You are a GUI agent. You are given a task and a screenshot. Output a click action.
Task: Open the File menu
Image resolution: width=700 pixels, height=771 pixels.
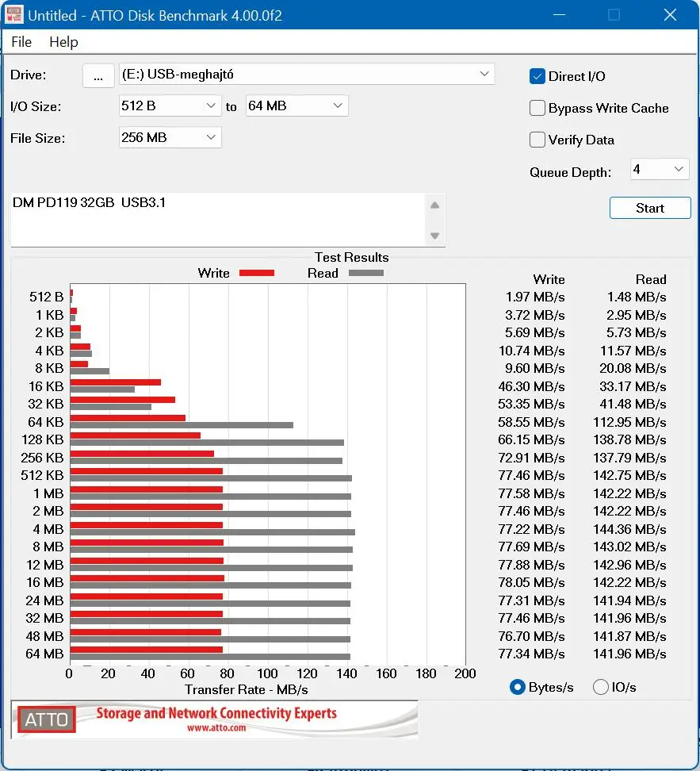click(21, 42)
